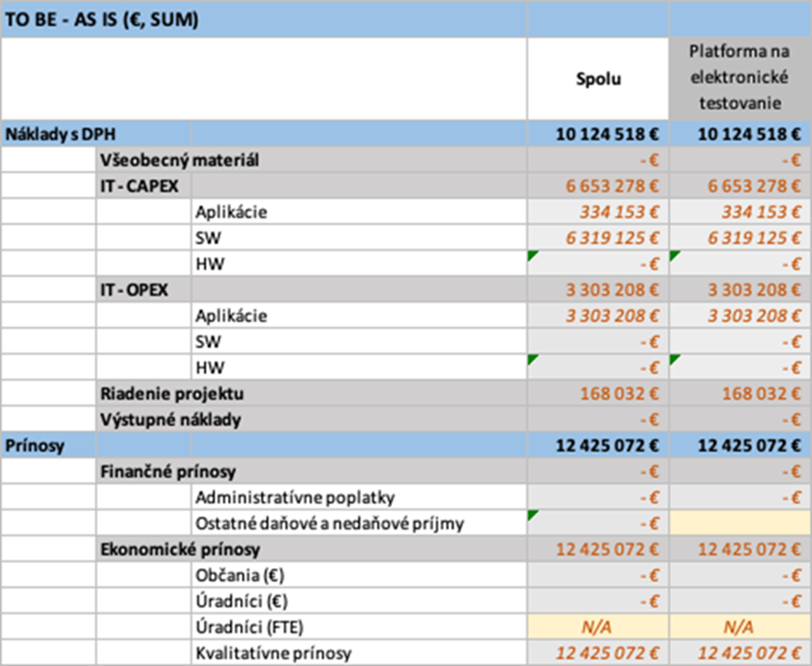Select the N/A cell in Spolu column
This screenshot has height=666, width=812.
click(597, 627)
